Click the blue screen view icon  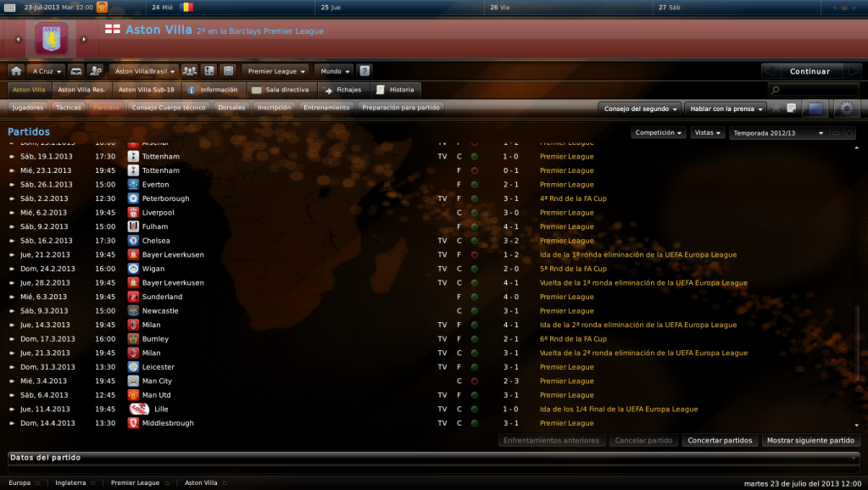(x=815, y=109)
